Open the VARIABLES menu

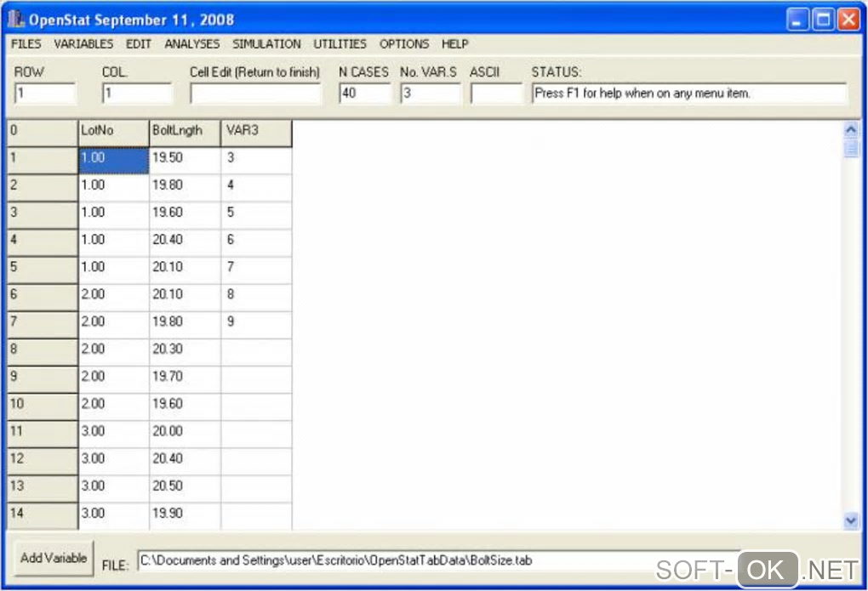click(x=83, y=43)
